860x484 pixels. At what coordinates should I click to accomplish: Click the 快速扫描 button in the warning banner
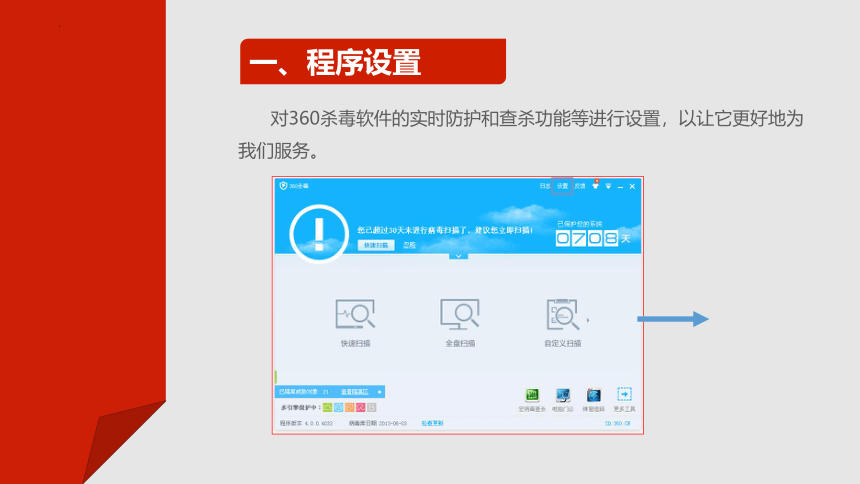(x=376, y=245)
